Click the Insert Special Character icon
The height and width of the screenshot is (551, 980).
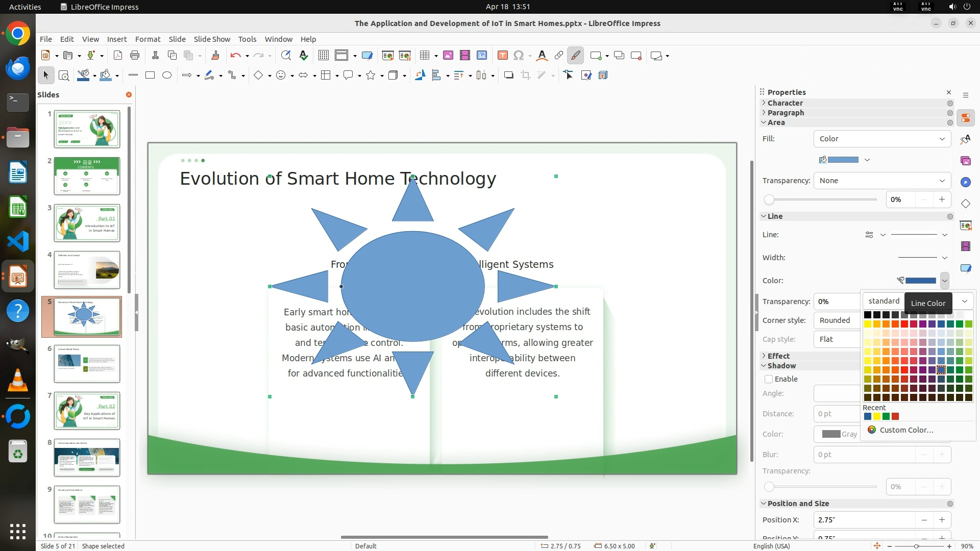(519, 56)
